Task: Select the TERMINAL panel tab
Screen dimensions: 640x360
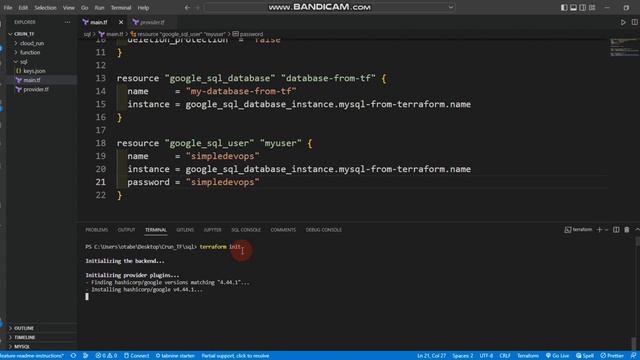Action: tap(156, 230)
